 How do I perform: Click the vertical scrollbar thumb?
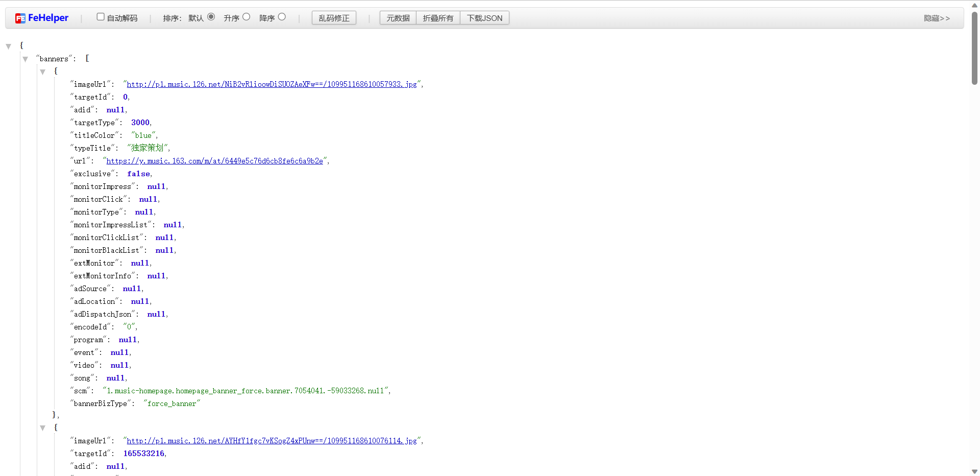coord(974,48)
